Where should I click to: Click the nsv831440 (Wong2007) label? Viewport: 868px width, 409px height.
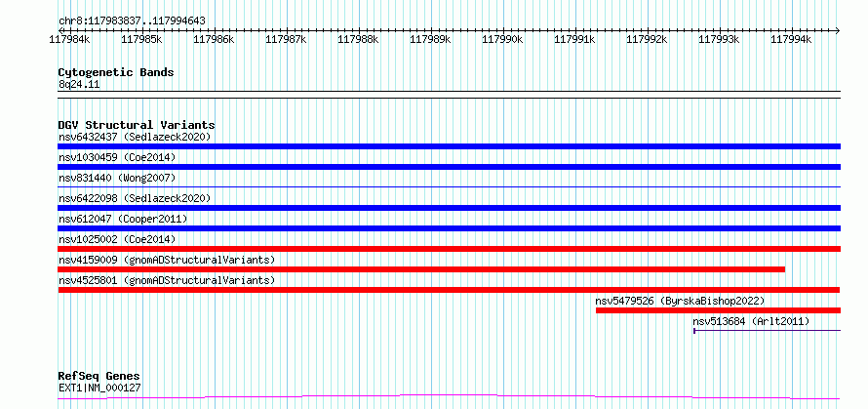point(117,178)
